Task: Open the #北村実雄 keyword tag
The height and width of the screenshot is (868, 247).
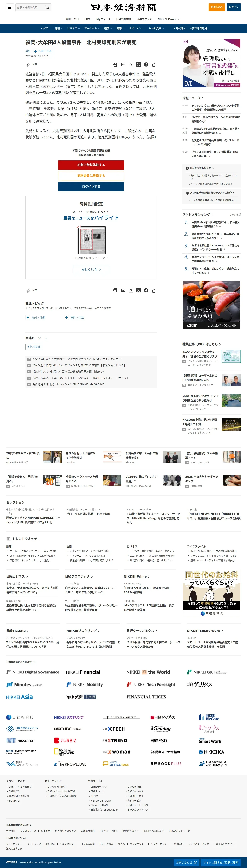Action: click(34, 347)
